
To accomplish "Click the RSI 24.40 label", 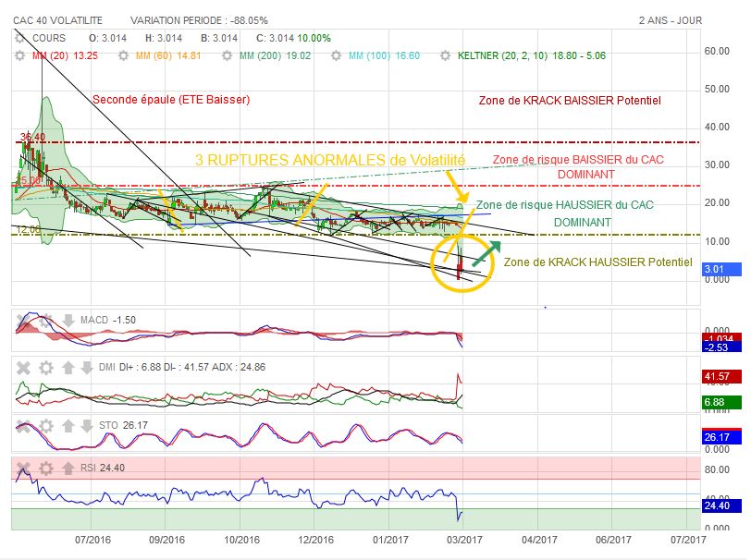I will [102, 468].
